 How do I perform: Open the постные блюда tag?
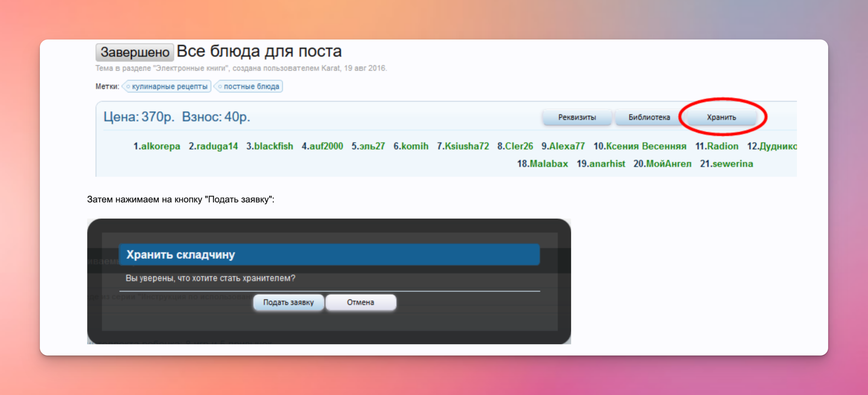click(x=249, y=86)
